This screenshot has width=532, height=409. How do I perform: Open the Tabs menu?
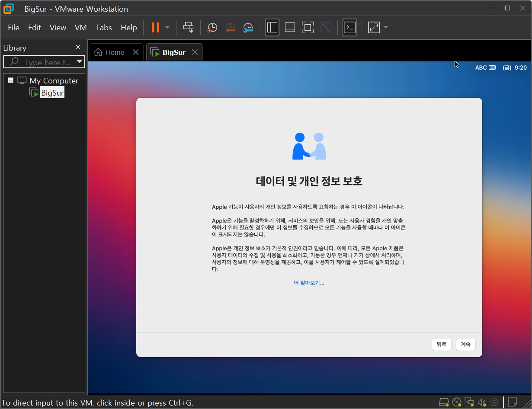[x=104, y=27]
